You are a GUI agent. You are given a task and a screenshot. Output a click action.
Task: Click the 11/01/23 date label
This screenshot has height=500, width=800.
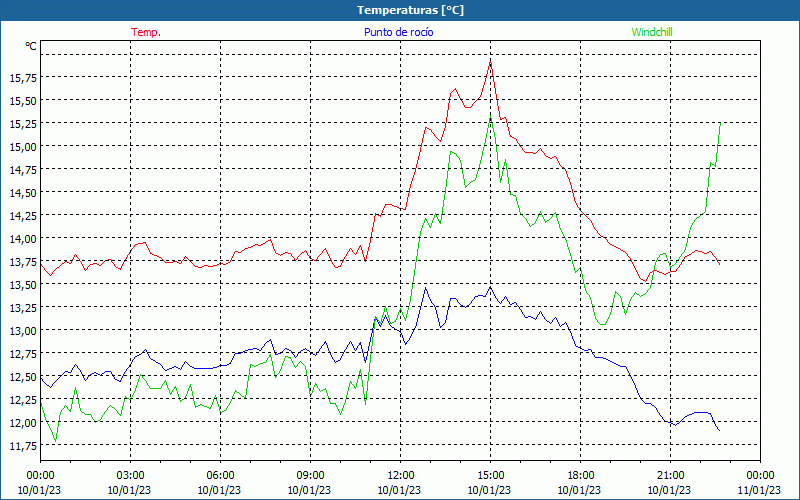tap(760, 490)
